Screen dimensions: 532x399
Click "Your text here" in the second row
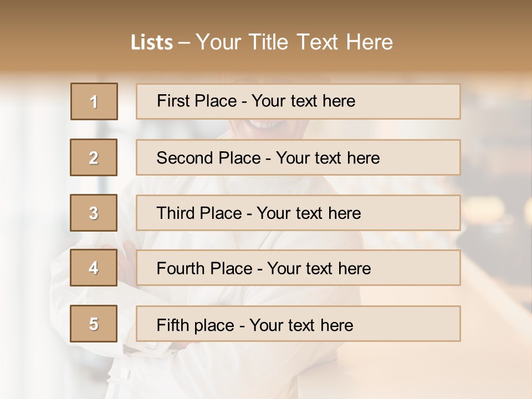(328, 158)
